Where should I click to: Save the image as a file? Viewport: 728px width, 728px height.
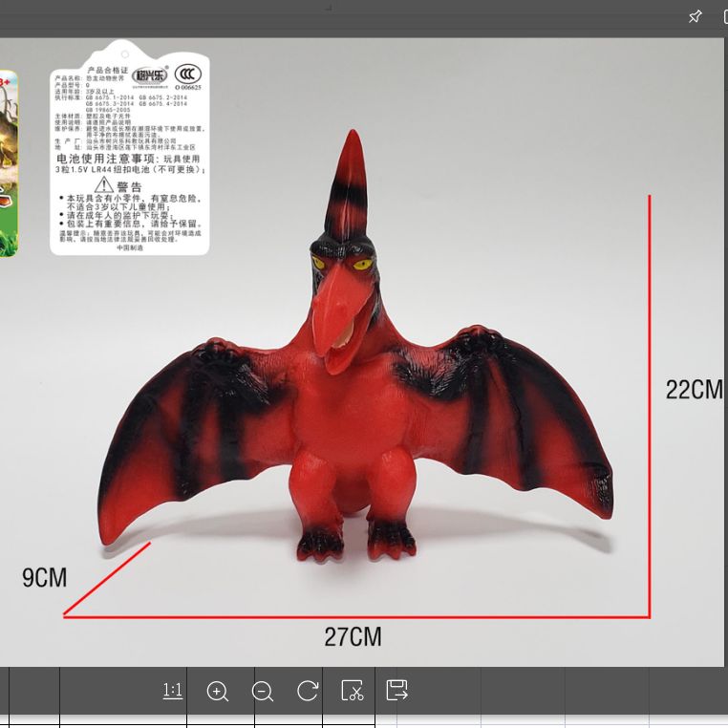click(x=397, y=690)
